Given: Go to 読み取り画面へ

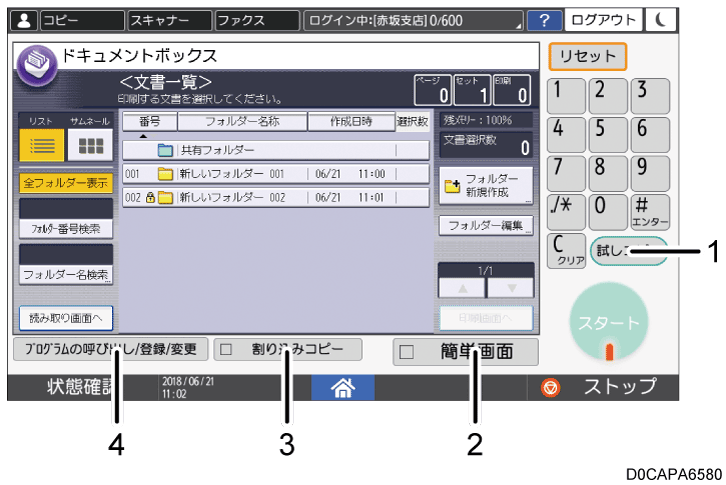Looking at the screenshot, I should (x=66, y=318).
